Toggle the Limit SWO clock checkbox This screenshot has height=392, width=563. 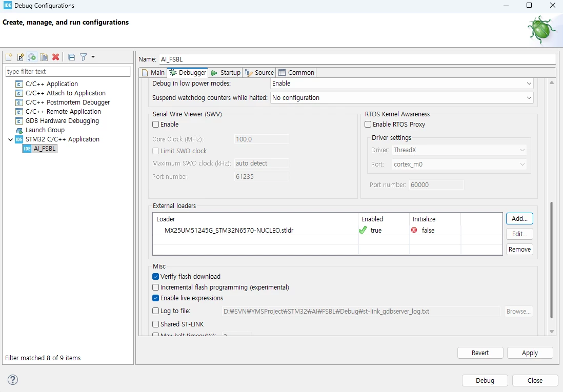coord(155,151)
